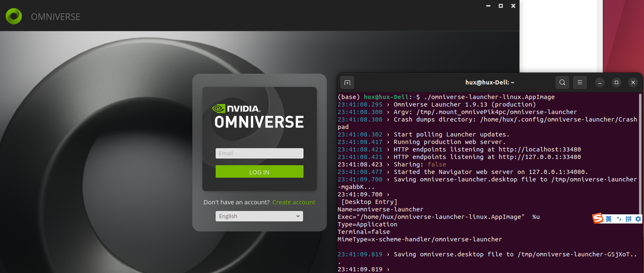This screenshot has height=273, width=644.
Task: Click the 'Exec=' AppImage path line in terminal
Action: tap(438, 217)
